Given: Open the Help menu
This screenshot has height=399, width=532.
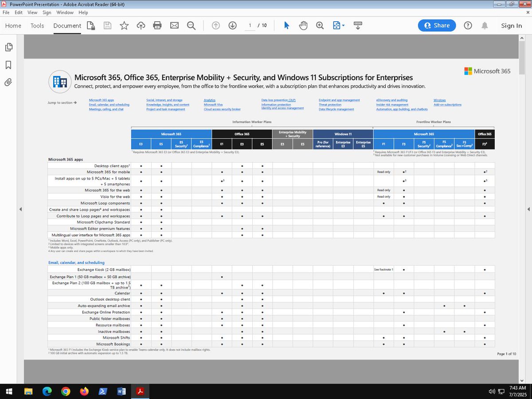Looking at the screenshot, I should click(x=83, y=12).
